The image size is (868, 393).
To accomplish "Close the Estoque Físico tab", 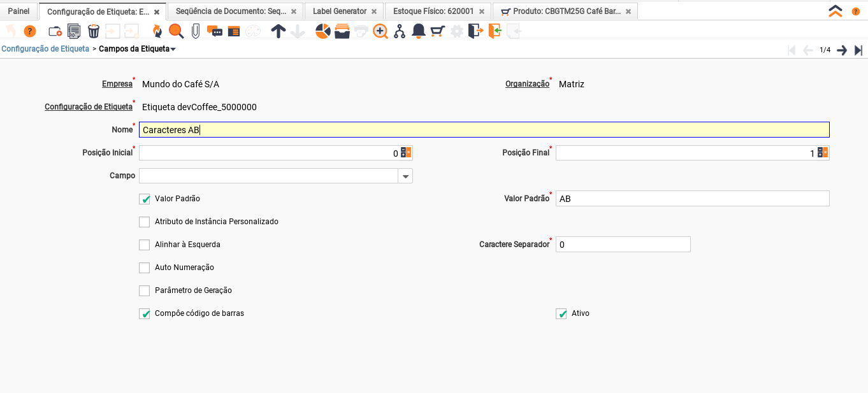I will (x=481, y=12).
